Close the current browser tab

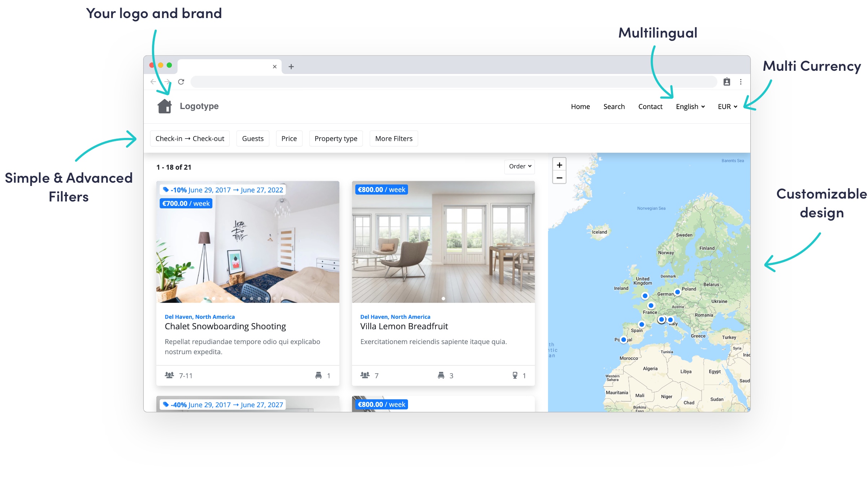tap(275, 67)
